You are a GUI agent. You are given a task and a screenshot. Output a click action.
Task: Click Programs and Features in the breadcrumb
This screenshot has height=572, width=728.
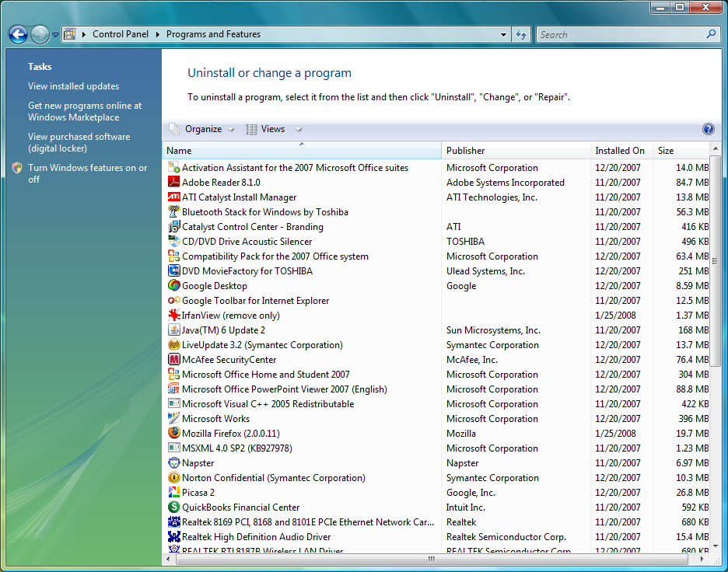click(213, 34)
